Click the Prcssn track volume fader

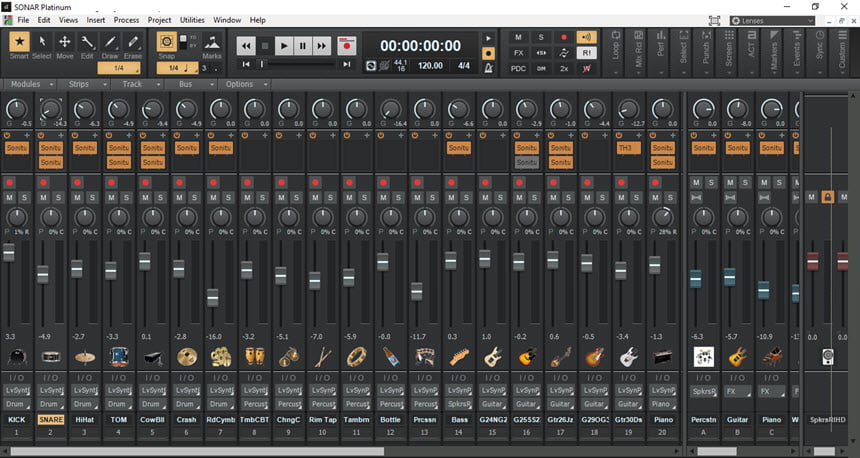coord(417,291)
